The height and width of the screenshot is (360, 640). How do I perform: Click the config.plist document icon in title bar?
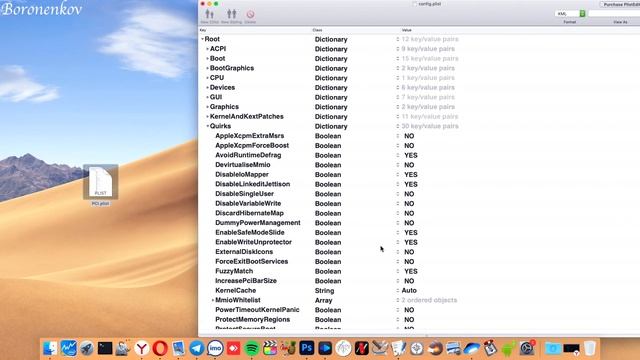(x=414, y=4)
